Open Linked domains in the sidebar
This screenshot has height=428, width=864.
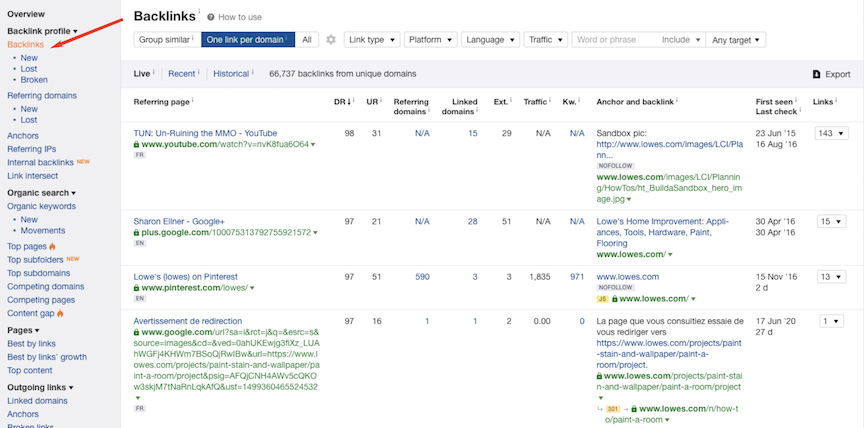coord(37,401)
